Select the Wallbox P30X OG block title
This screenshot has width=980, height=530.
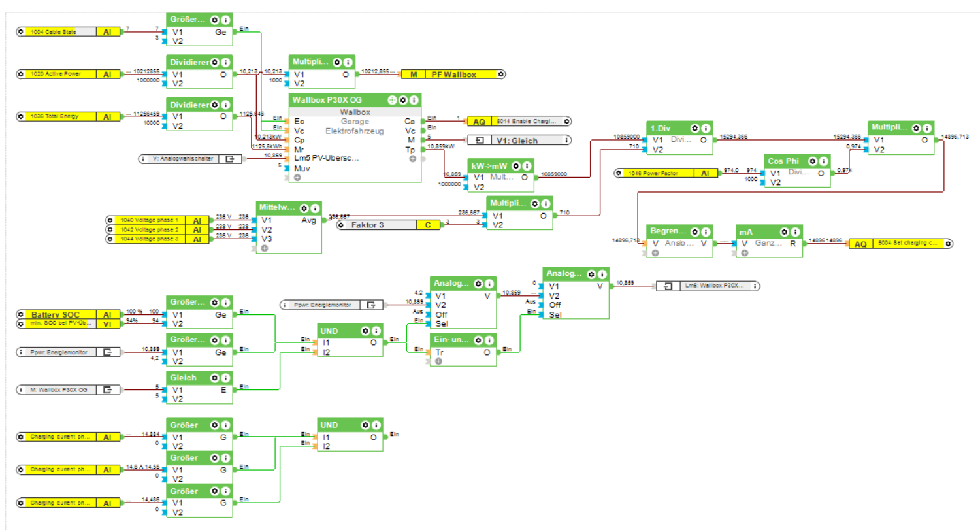click(x=329, y=100)
